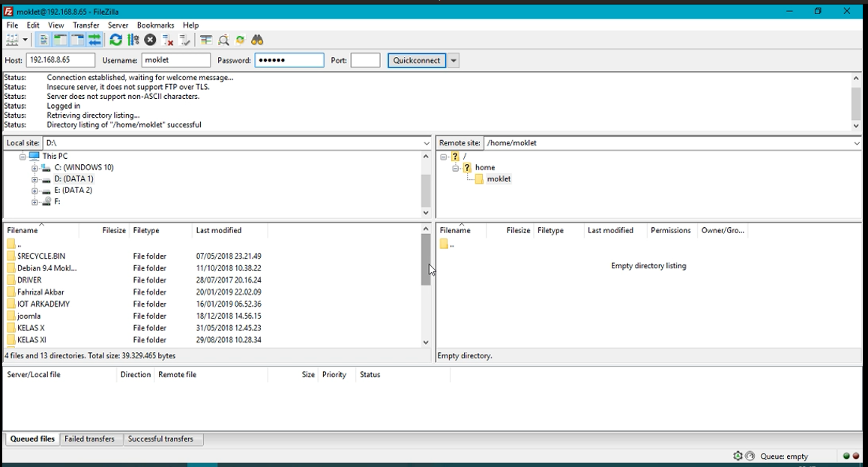Screen dimensions: 868x467
Task: Open the Remote site path dropdown
Action: pyautogui.click(x=856, y=143)
